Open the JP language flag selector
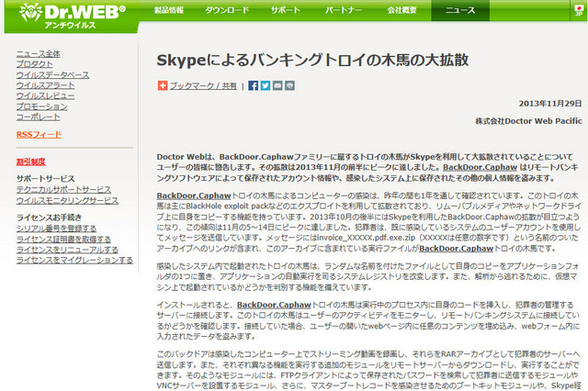Image resolution: width=588 pixels, height=391 pixels. 579,10
